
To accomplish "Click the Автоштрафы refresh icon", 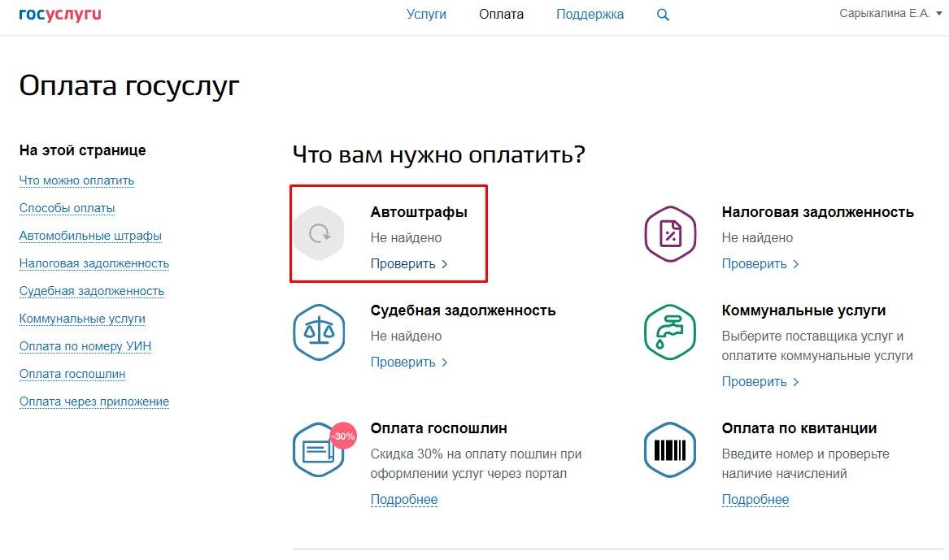I will [x=319, y=234].
